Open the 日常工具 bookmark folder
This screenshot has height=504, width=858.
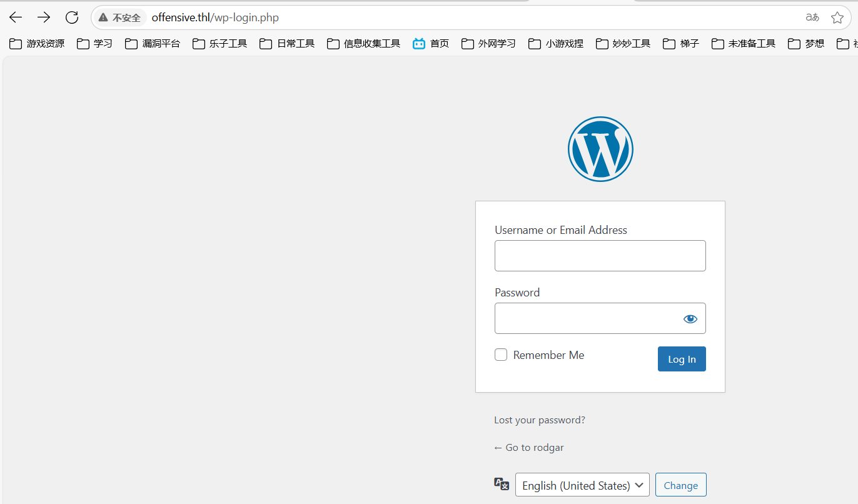pyautogui.click(x=287, y=43)
